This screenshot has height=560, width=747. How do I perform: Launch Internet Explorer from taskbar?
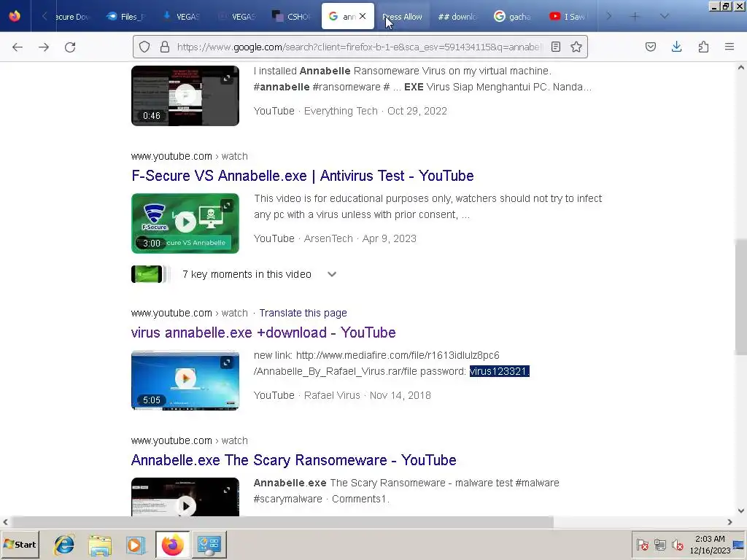point(64,545)
